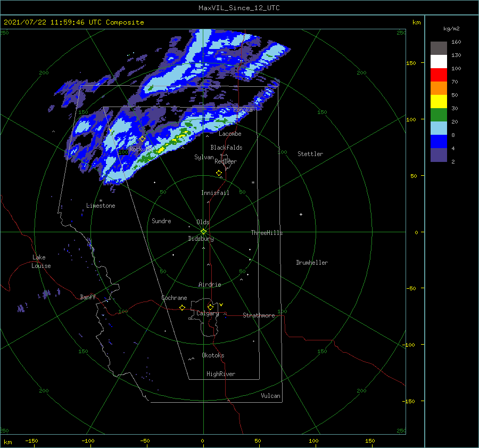Image resolution: width=479 pixels, height=448 pixels.
Task: Click the 2021/07/22 11:59:46 UTC Composite timestamp
Action: click(x=73, y=22)
